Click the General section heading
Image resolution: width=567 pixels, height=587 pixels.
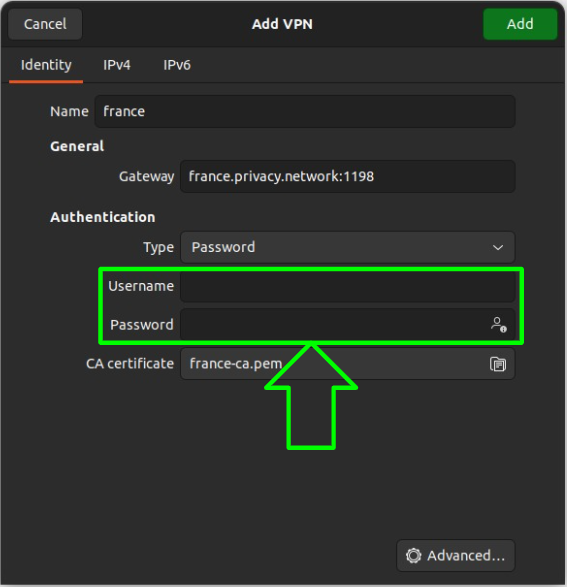click(77, 146)
